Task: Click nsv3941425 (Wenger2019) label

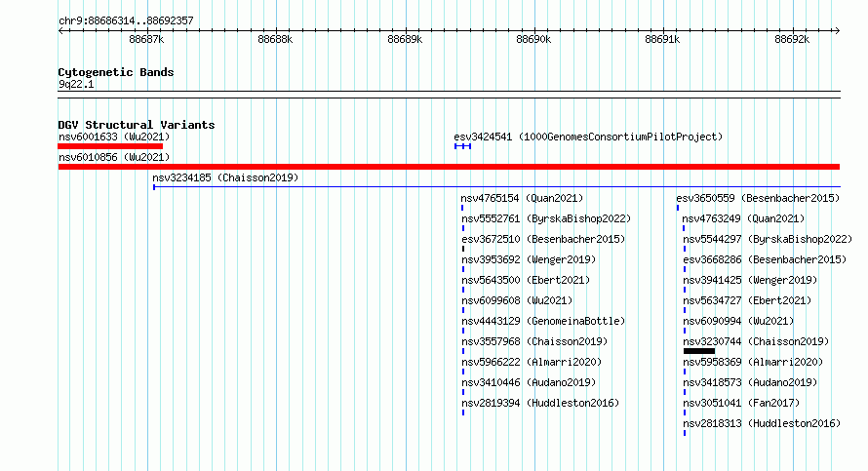Action: coord(750,280)
